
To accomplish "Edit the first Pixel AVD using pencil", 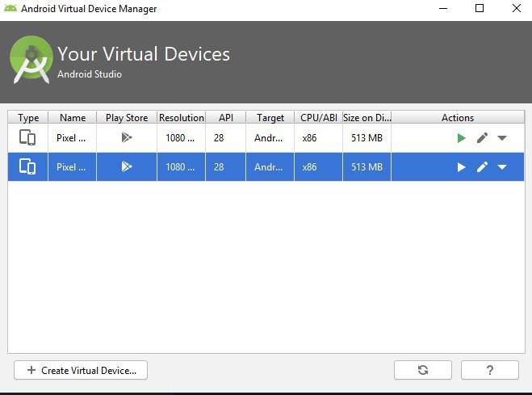I will tap(482, 138).
